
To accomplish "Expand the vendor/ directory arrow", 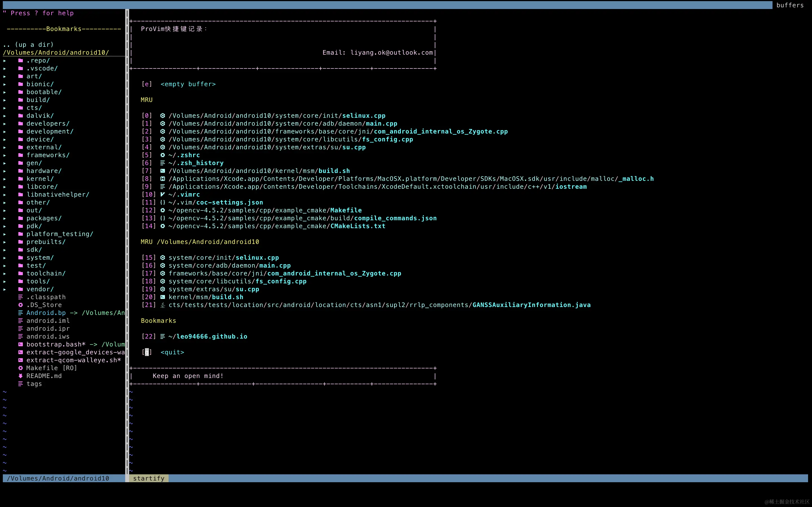I will tap(5, 289).
